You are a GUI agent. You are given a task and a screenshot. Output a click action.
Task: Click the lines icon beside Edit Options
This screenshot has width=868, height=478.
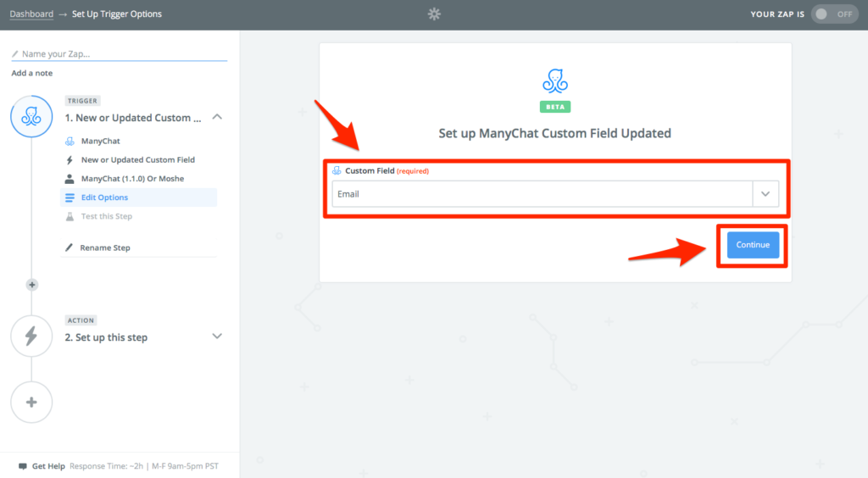click(70, 197)
